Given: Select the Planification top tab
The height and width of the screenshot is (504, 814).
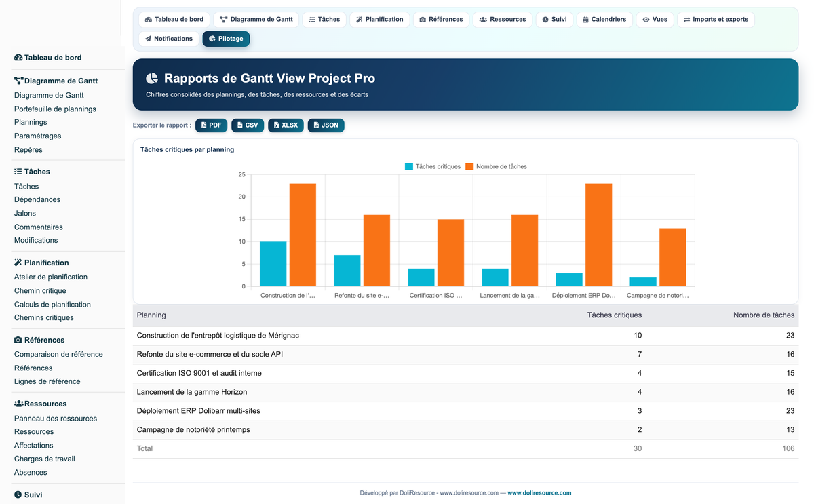Looking at the screenshot, I should click(380, 20).
